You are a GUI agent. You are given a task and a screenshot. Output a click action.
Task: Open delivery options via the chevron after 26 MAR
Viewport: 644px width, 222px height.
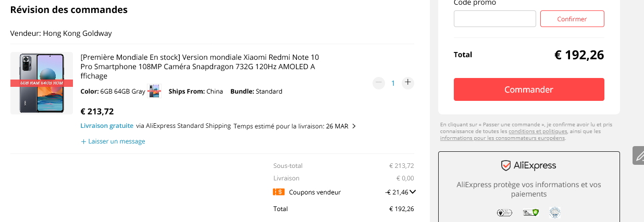point(354,126)
